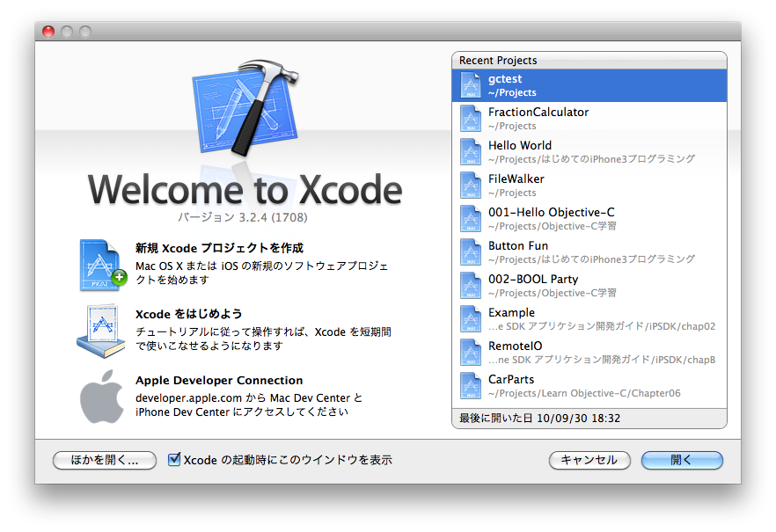This screenshot has width=776, height=532.
Task: Click the gctest project file icon
Action: (471, 85)
